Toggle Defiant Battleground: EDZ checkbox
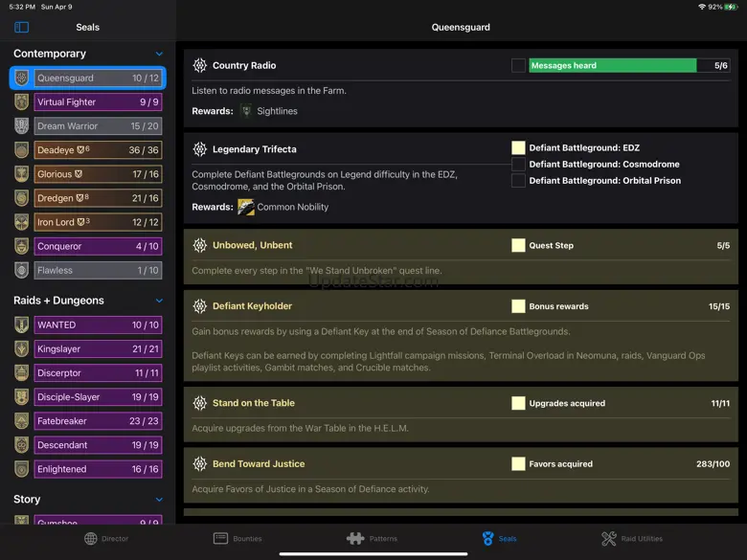This screenshot has height=560, width=747. pos(518,147)
